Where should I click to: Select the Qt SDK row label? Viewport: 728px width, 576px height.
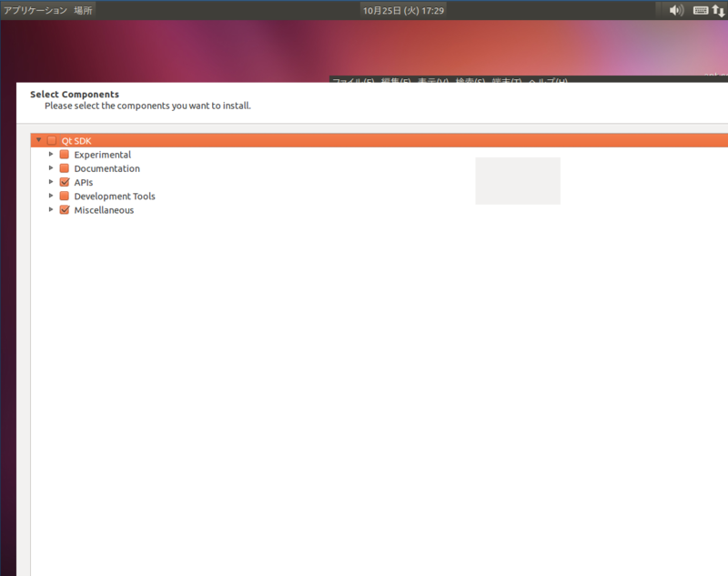point(76,141)
